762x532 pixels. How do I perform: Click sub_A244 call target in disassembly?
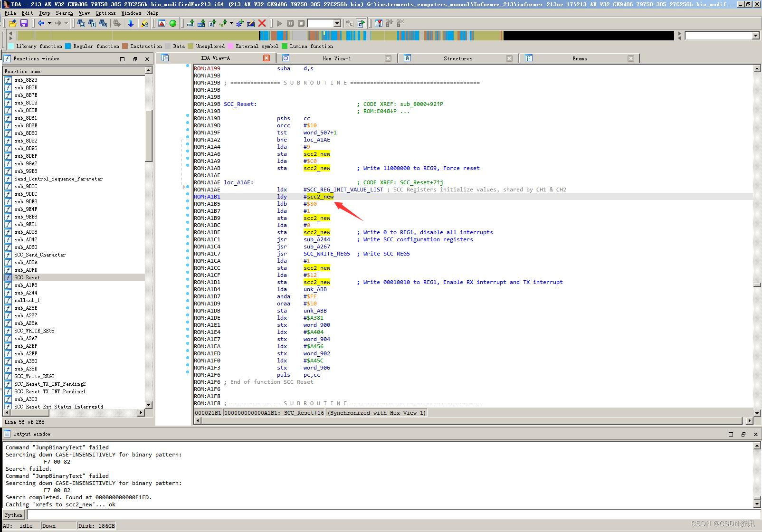pyautogui.click(x=317, y=239)
